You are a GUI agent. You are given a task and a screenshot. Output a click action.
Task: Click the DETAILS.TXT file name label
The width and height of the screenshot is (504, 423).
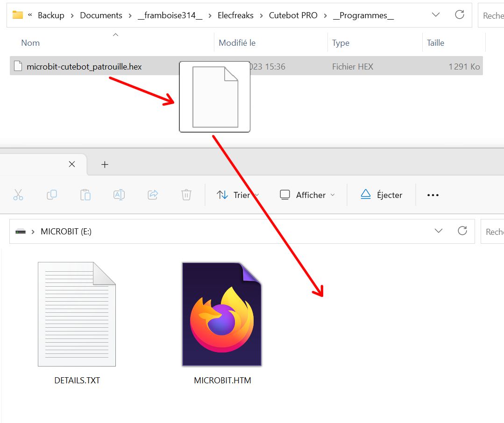[77, 381]
